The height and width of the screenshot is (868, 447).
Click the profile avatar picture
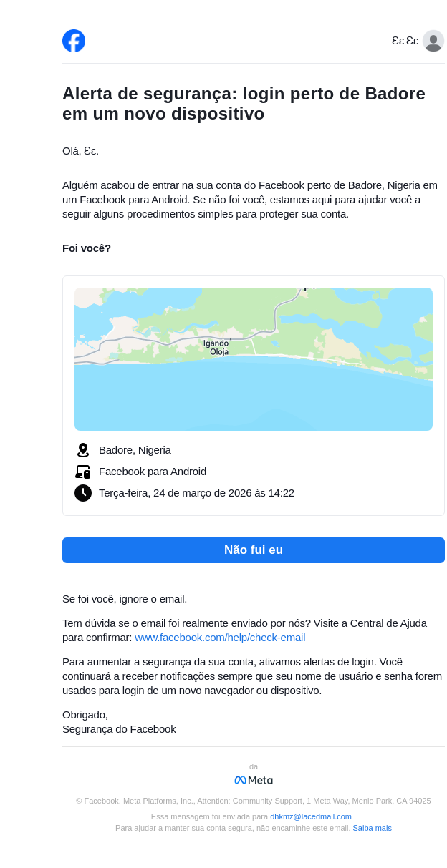click(433, 41)
